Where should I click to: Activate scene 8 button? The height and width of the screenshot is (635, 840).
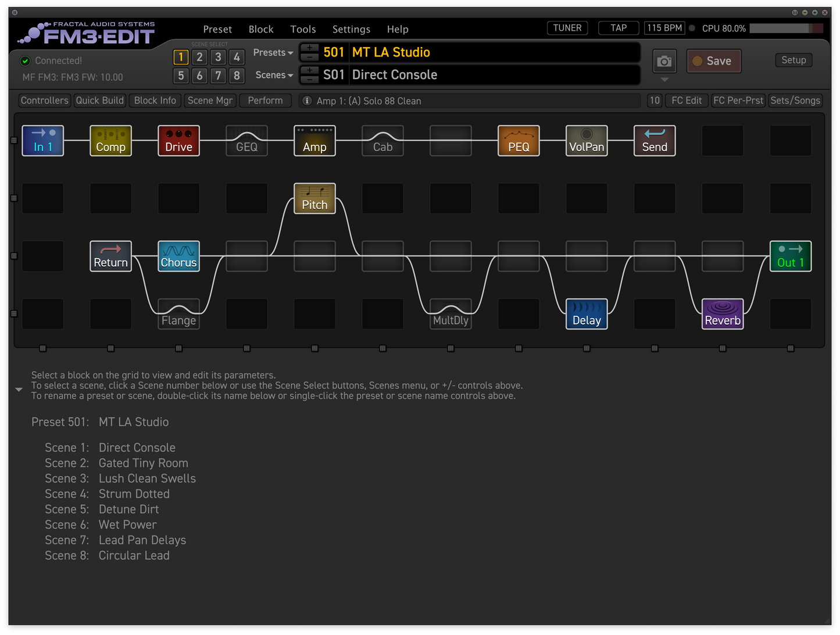point(237,76)
